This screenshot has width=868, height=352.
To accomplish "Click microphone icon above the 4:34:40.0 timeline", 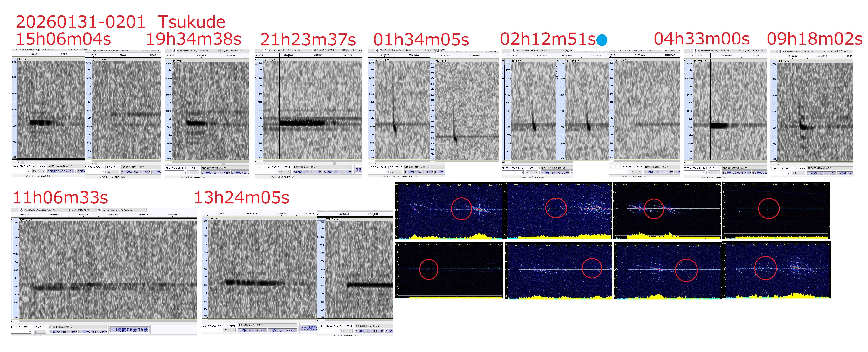I will pos(174,51).
